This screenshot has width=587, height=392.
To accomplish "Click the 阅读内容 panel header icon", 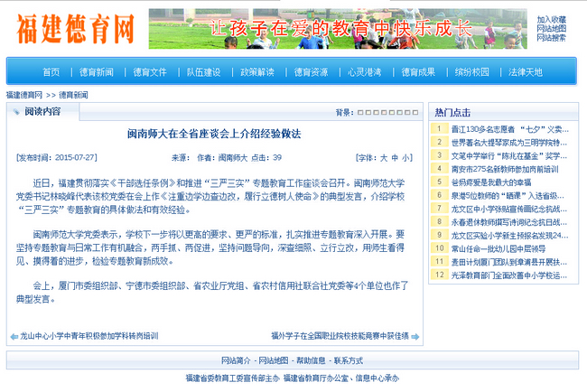I will [x=16, y=111].
